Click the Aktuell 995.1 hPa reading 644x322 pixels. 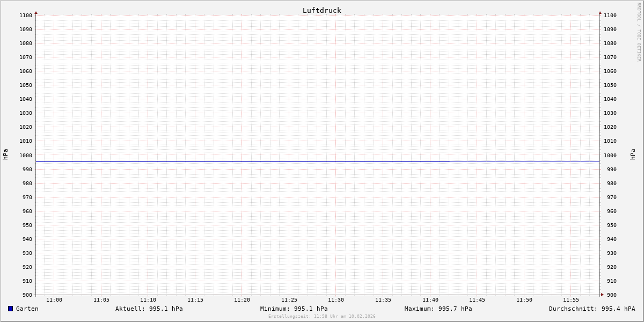(x=149, y=309)
